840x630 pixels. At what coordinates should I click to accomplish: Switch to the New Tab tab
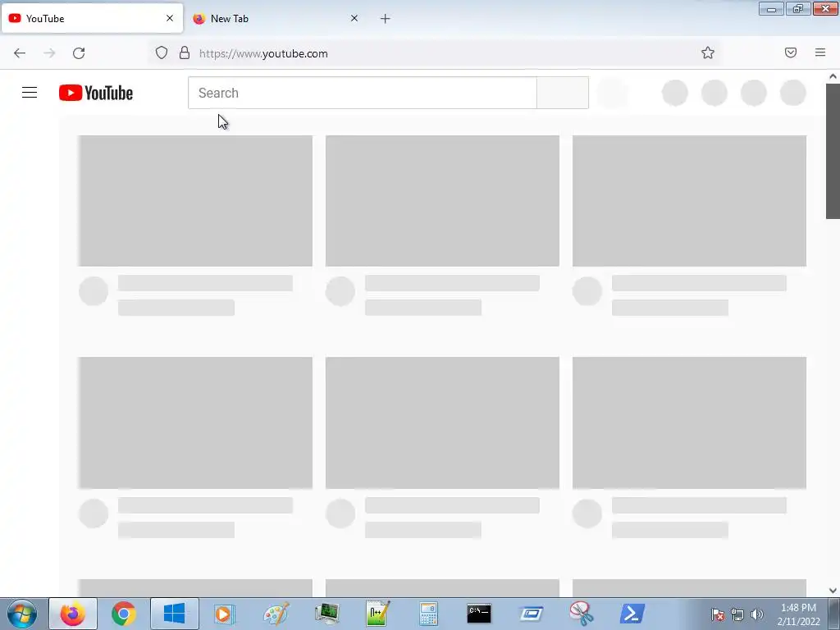(276, 18)
